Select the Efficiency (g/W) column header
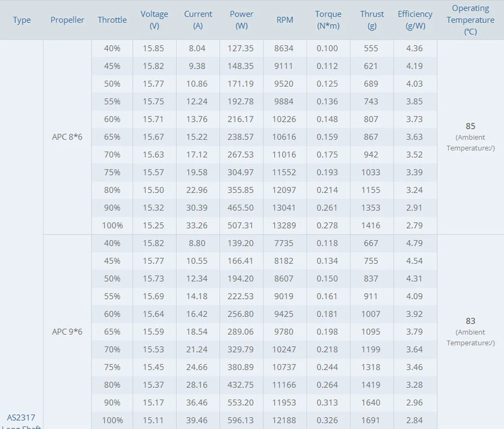Image resolution: width=504 pixels, height=429 pixels. (415, 20)
